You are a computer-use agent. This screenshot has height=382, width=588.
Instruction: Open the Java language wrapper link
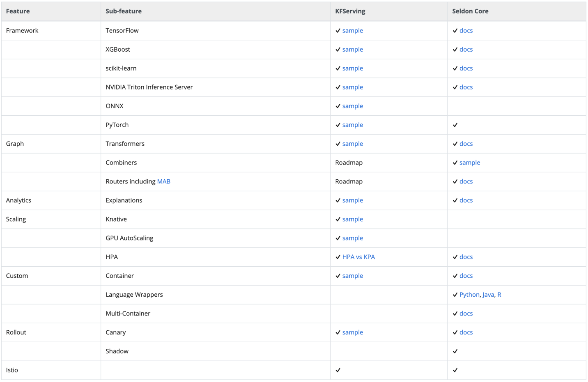(488, 295)
